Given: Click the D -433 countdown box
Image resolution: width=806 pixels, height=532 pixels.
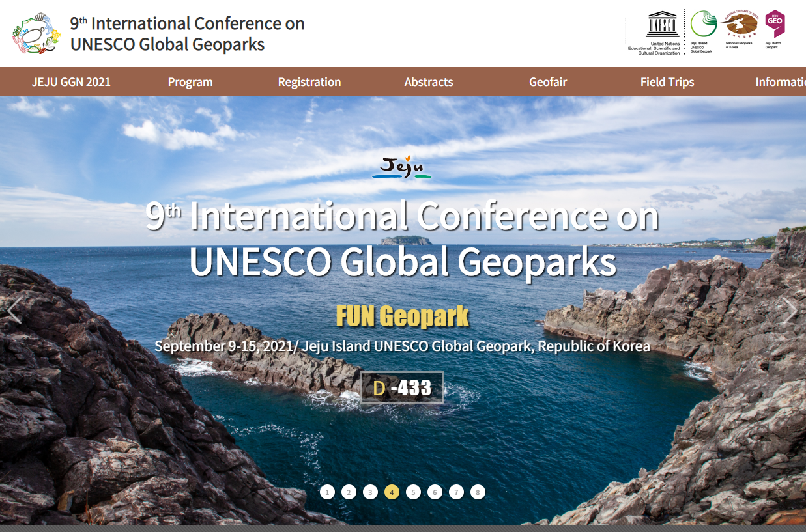Looking at the screenshot, I should coord(403,388).
